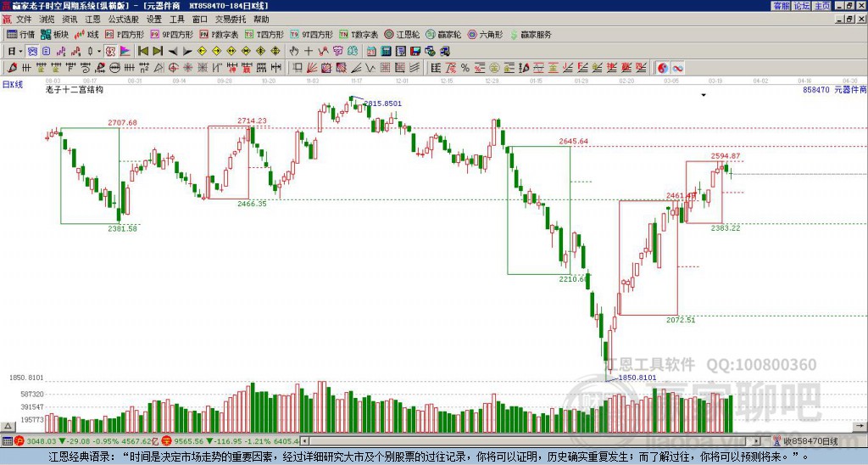This screenshot has height=465, width=868.
Task: Jump to first bar icon
Action: tap(142, 52)
